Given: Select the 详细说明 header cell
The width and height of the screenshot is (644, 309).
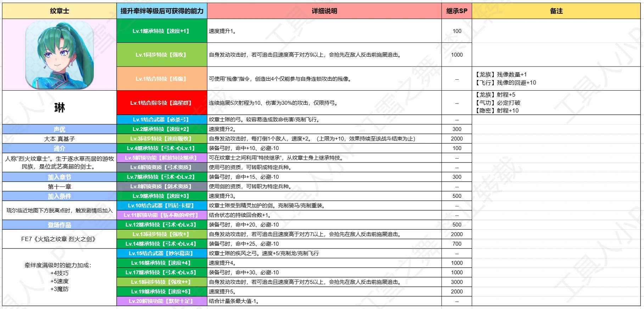Looking at the screenshot, I should coord(324,11).
